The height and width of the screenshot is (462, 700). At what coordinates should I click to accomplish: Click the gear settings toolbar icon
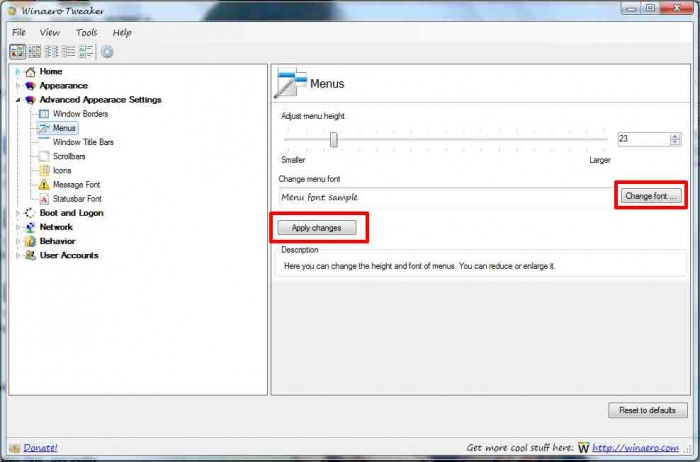click(x=107, y=52)
